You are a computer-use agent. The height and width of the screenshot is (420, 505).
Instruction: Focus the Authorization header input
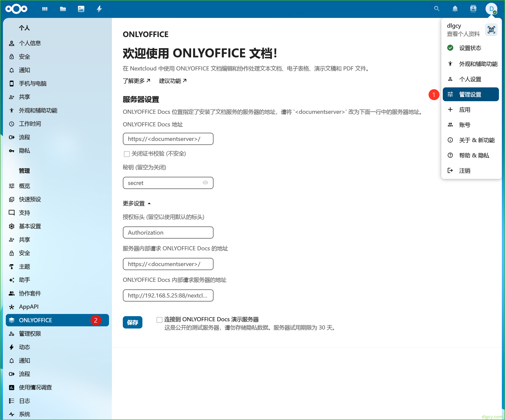click(x=168, y=233)
